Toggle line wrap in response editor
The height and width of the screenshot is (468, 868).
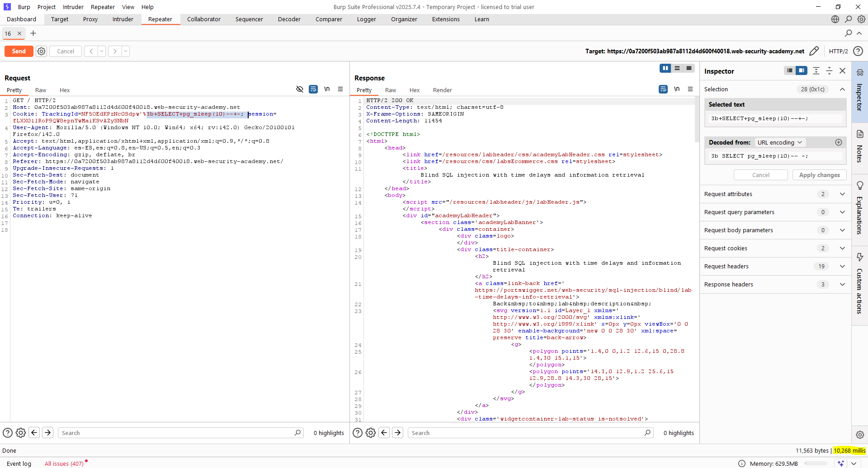pos(663,89)
